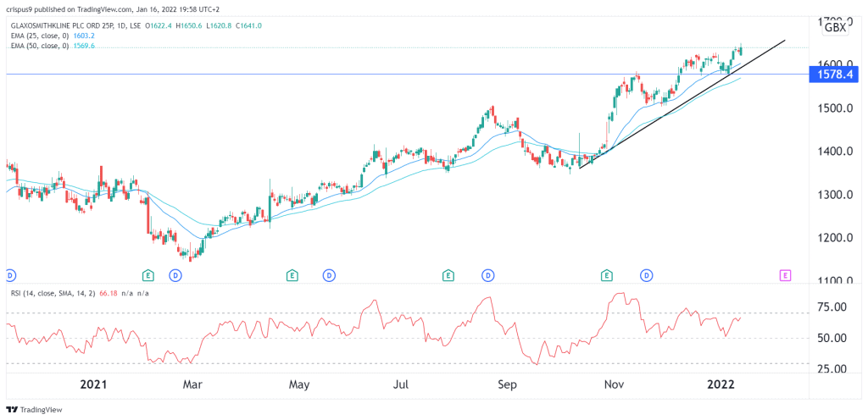
Task: Open the earnings E marker after Jul
Action: pos(448,274)
